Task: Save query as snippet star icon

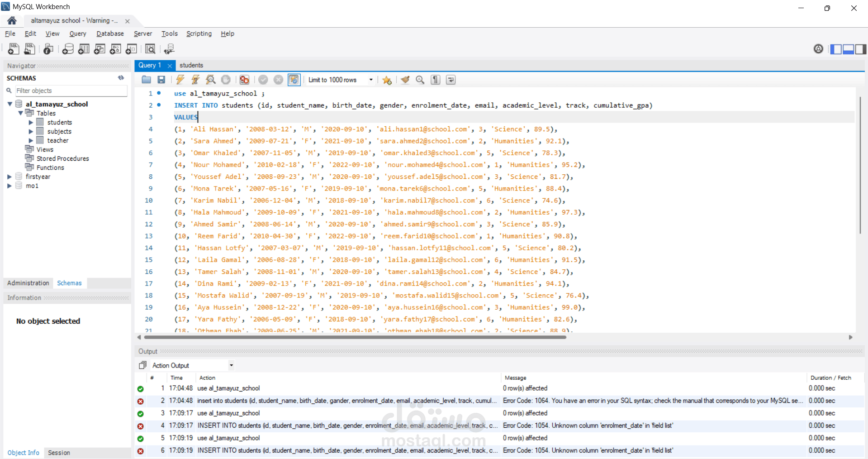Action: click(387, 80)
